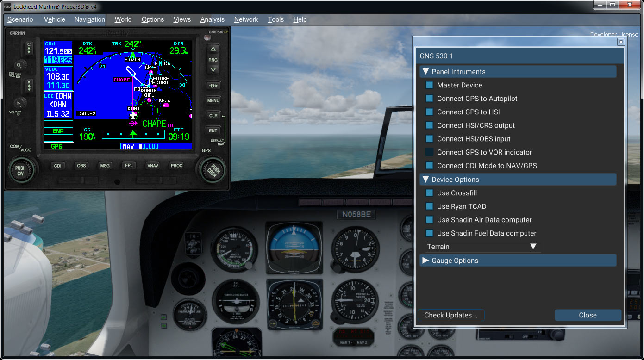Viewport: 644px width, 360px height.
Task: Click the Check Updates... button
Action: click(451, 315)
